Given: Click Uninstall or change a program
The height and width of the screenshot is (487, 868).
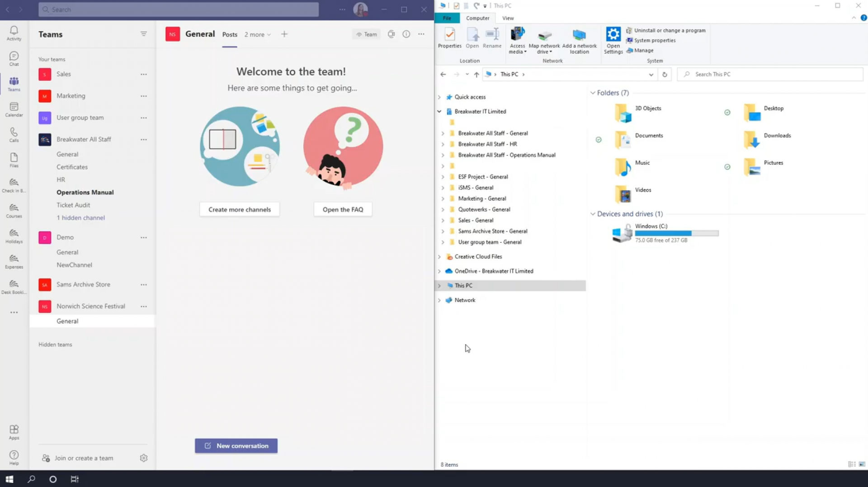Looking at the screenshot, I should (665, 30).
